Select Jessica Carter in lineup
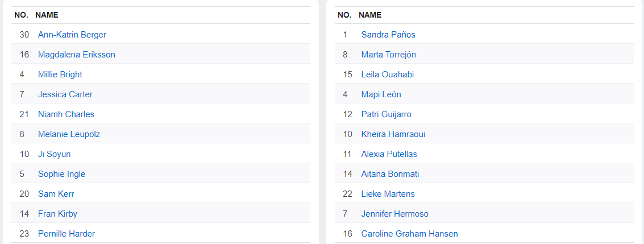This screenshot has width=644, height=244. point(65,94)
